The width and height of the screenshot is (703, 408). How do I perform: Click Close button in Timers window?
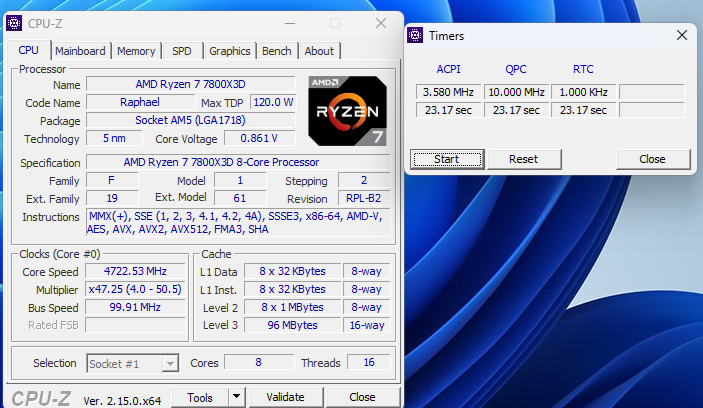point(652,159)
